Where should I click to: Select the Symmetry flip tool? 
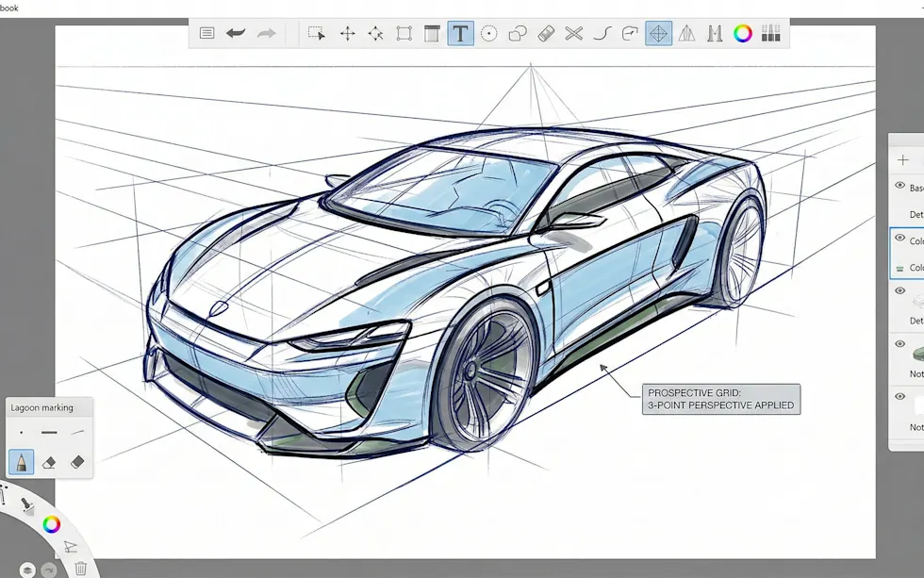tap(686, 34)
